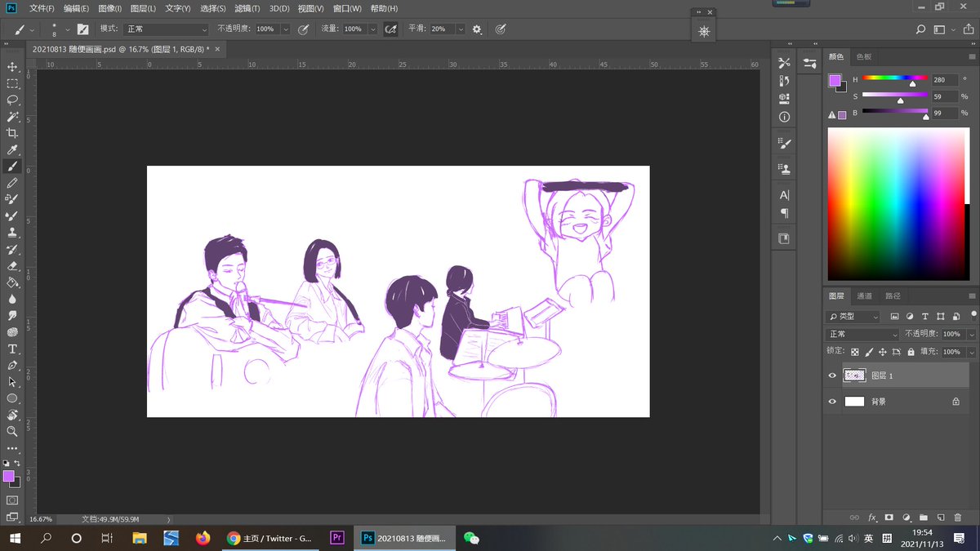Image resolution: width=980 pixels, height=551 pixels.
Task: Open the 填充 fill dropdown arrow
Action: (971, 352)
